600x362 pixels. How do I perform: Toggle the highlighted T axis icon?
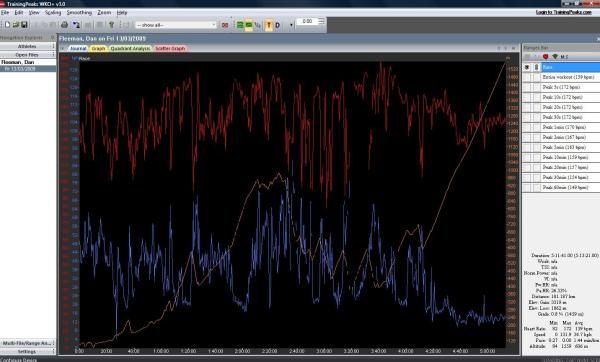click(269, 25)
